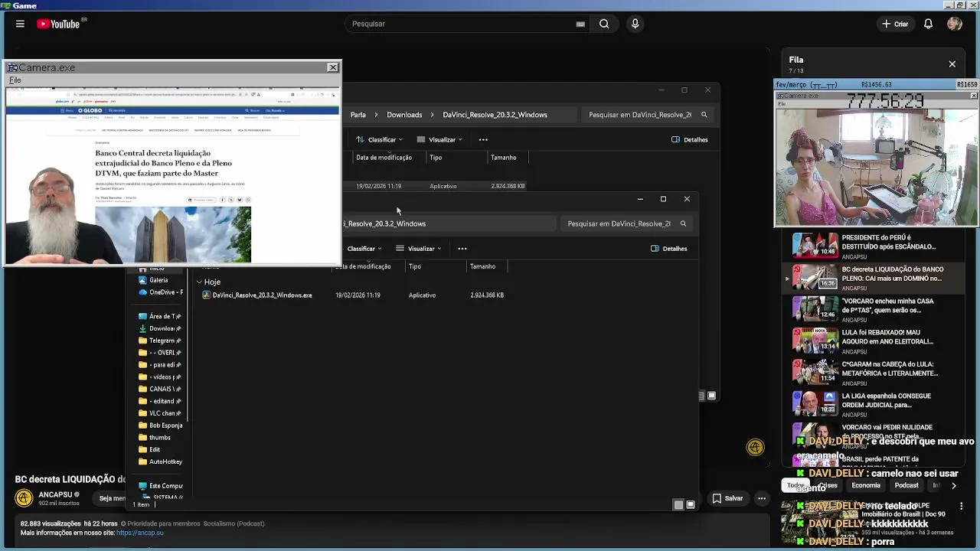This screenshot has height=551, width=980.
Task: Open ellipsis menu in back Explorer window
Action: [483, 140]
